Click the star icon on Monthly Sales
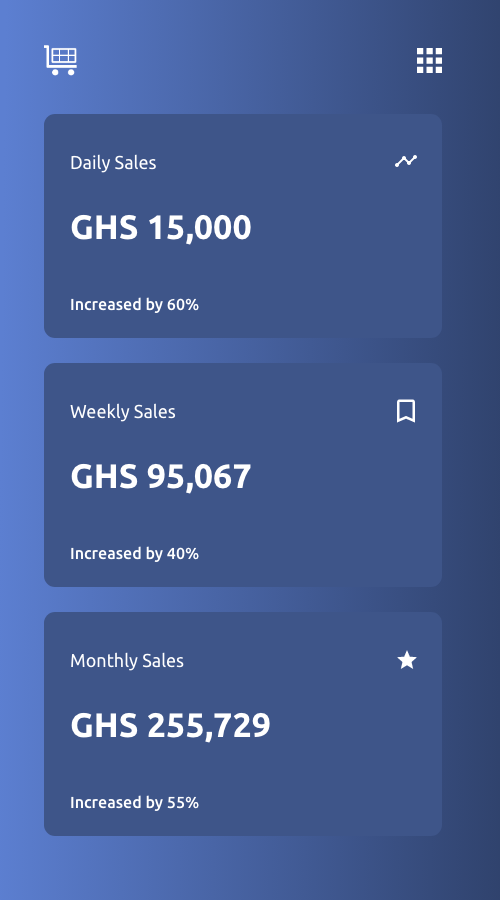The image size is (500, 900). pyautogui.click(x=407, y=660)
